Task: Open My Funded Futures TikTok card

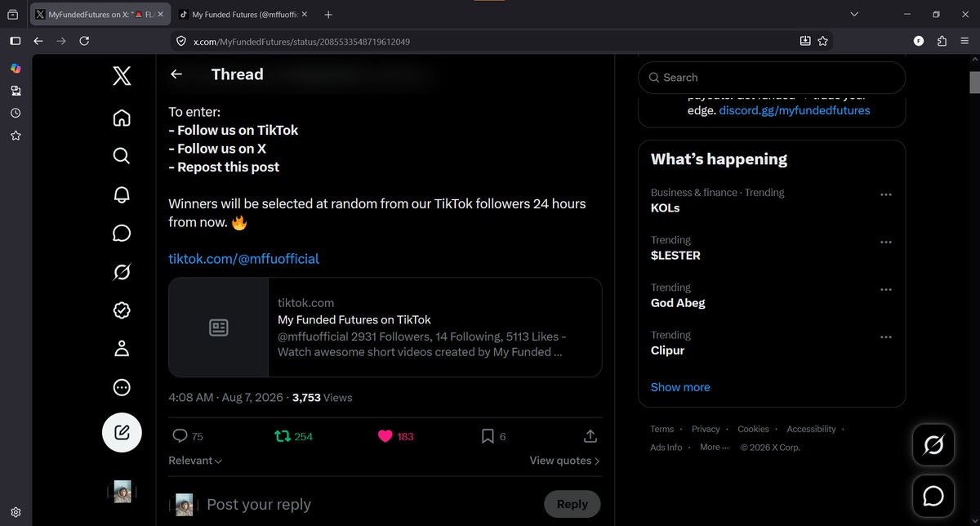Action: click(385, 328)
